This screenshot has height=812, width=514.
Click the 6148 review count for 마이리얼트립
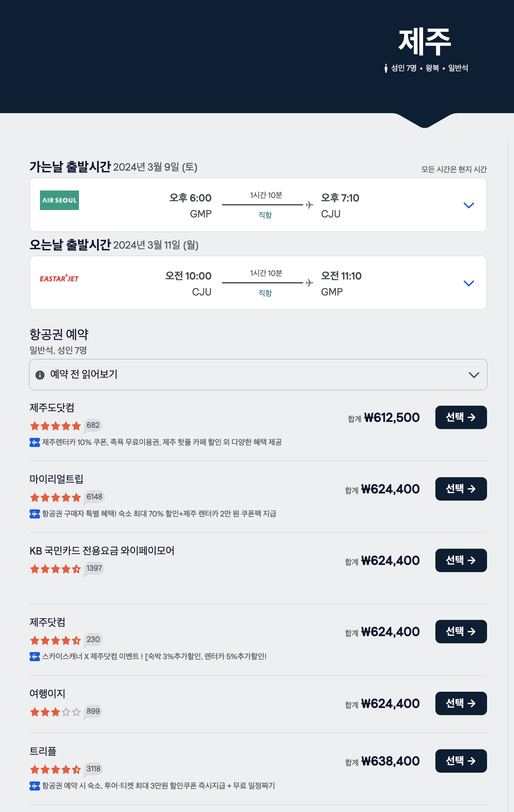tap(94, 497)
